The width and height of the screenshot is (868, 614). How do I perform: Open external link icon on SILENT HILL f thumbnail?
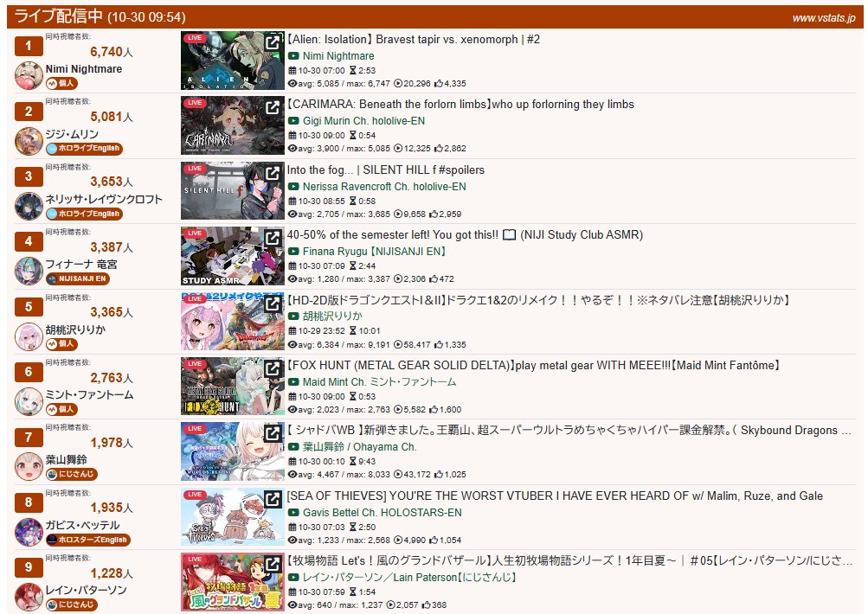273,173
